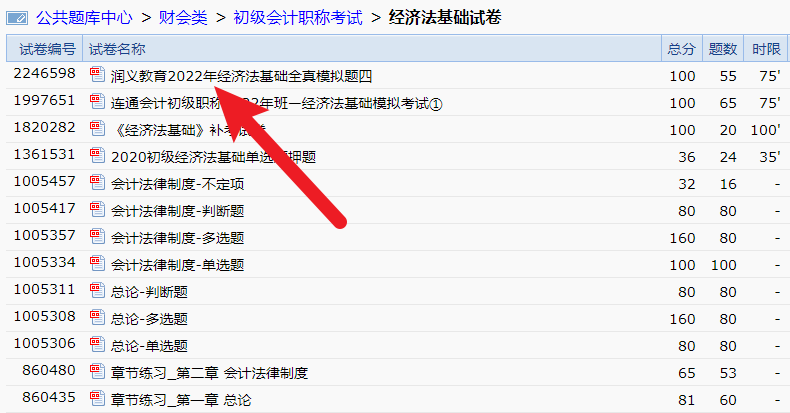Click paper icon for exam 1997651
The width and height of the screenshot is (790, 413).
click(97, 102)
